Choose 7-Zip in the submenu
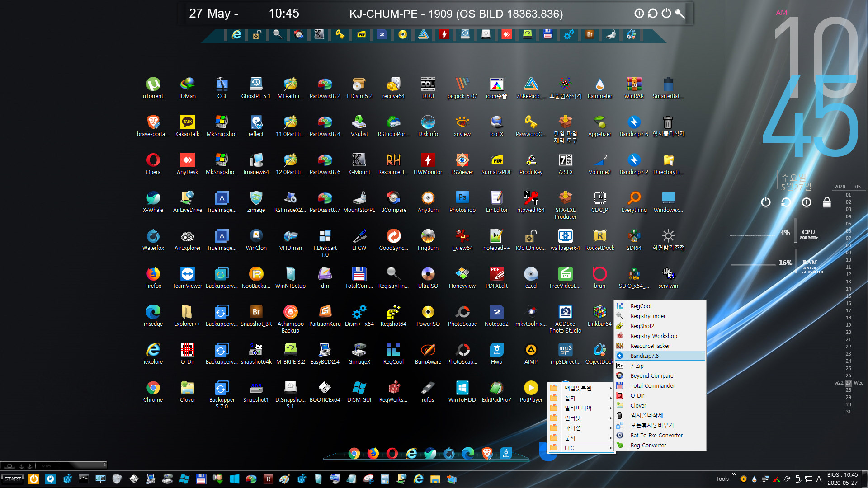 660,366
